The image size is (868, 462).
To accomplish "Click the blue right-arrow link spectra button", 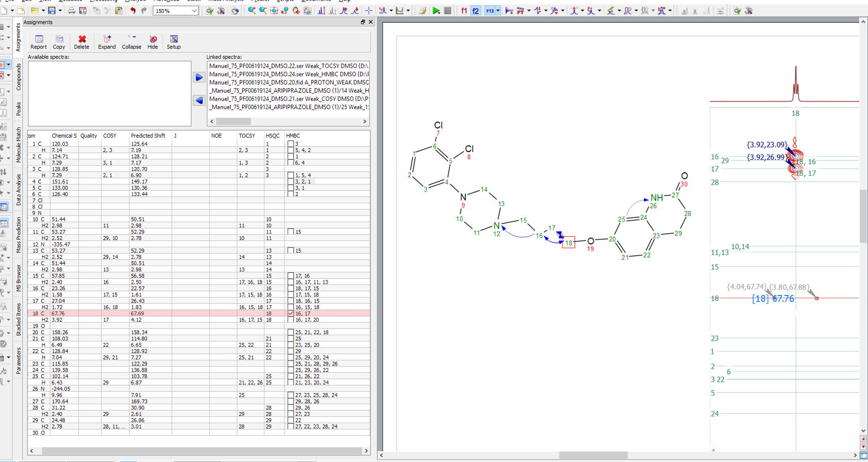I will coord(199,77).
